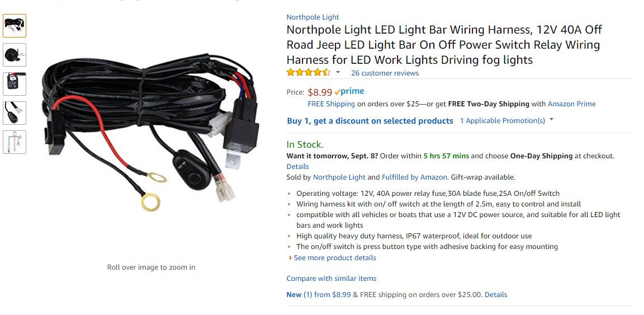Select the second round coil thumbnail
Viewport: 644px width, 315px height.
[15, 55]
